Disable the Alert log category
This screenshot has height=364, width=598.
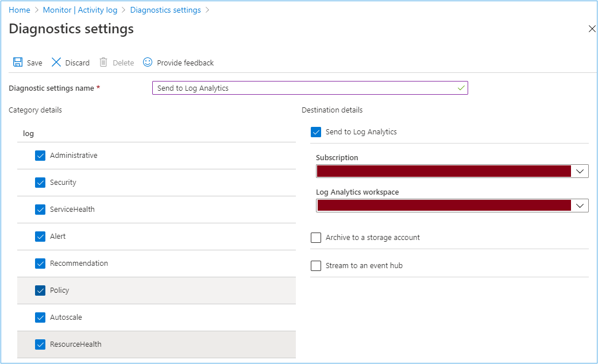(x=40, y=237)
